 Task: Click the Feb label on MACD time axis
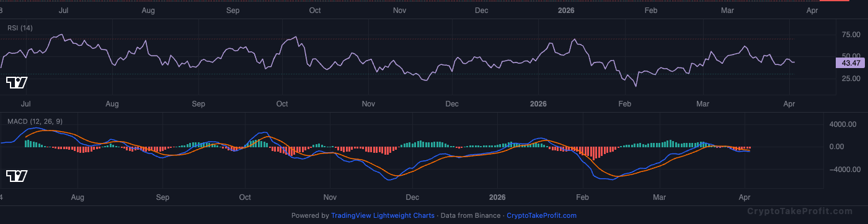582,197
